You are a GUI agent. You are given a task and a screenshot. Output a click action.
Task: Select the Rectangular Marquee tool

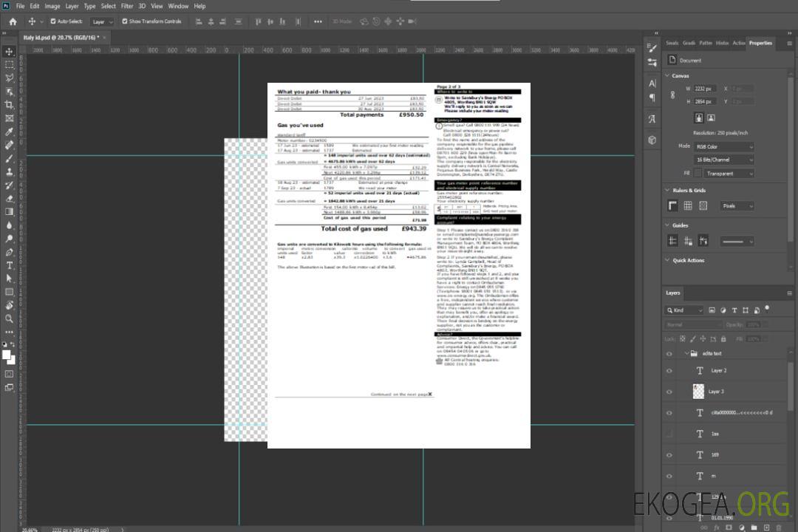pyautogui.click(x=10, y=64)
